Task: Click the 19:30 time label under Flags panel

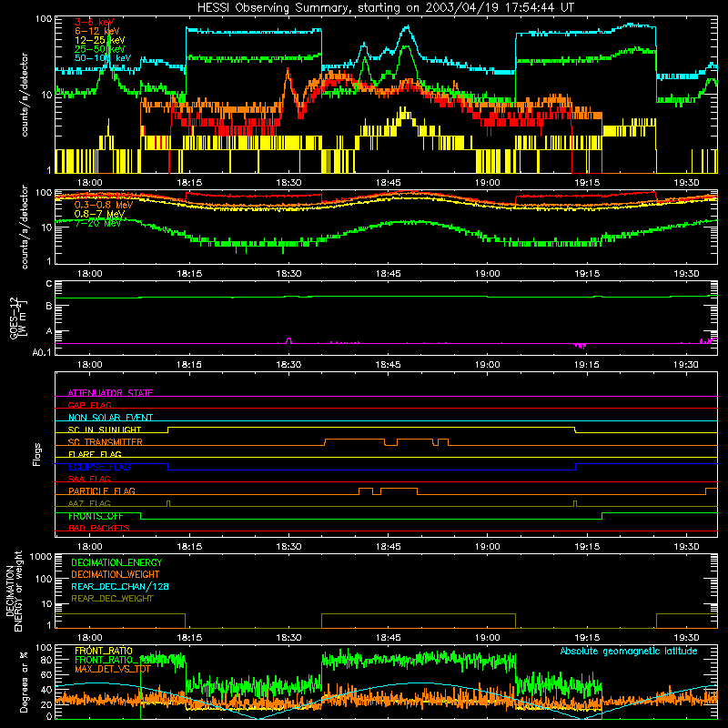Action: click(x=686, y=547)
